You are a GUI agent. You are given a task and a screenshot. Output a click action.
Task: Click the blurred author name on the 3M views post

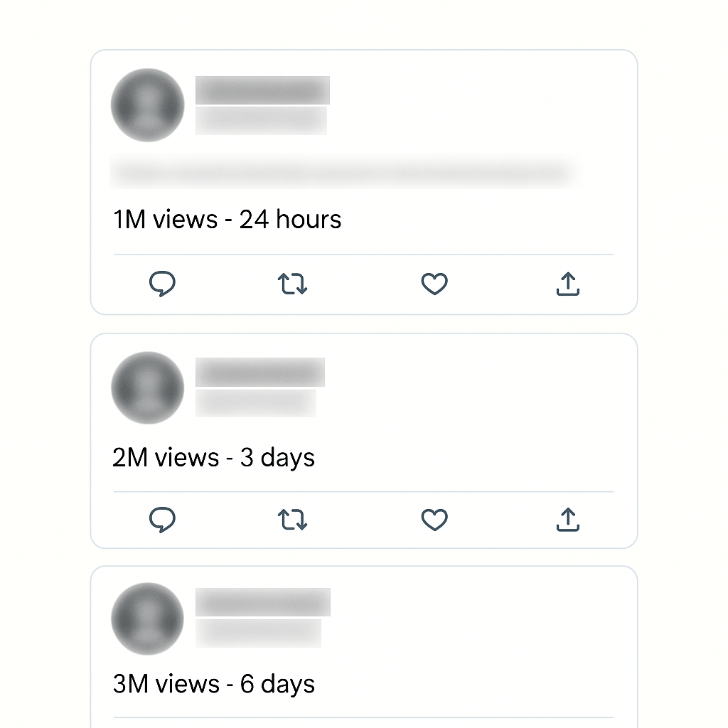tap(263, 602)
